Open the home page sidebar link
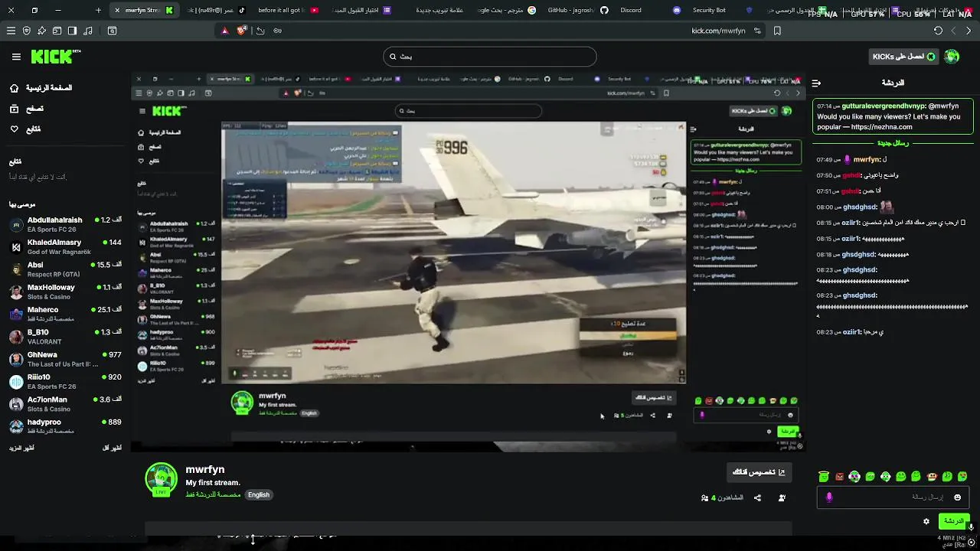This screenshot has width=980, height=551. pyautogui.click(x=41, y=88)
